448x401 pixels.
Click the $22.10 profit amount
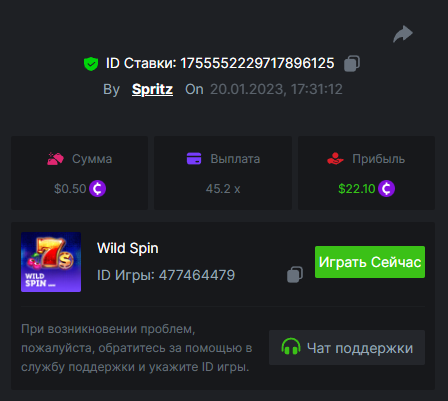(357, 189)
